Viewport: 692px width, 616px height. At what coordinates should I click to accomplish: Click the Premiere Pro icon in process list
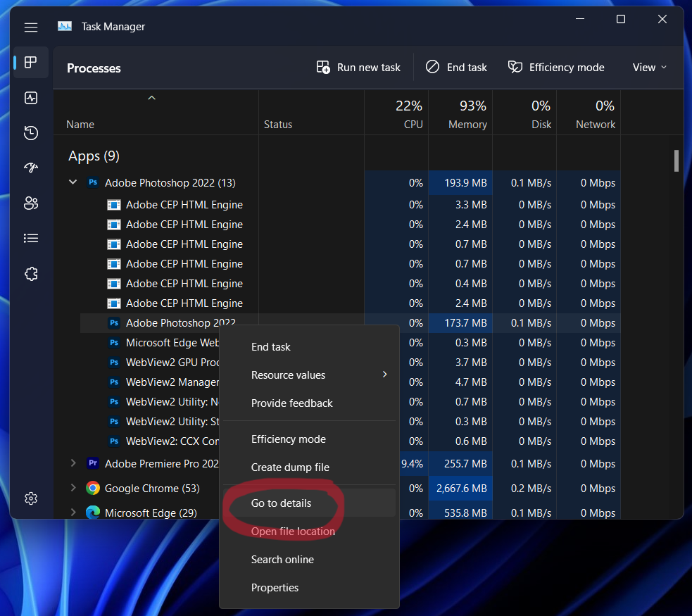coord(93,463)
